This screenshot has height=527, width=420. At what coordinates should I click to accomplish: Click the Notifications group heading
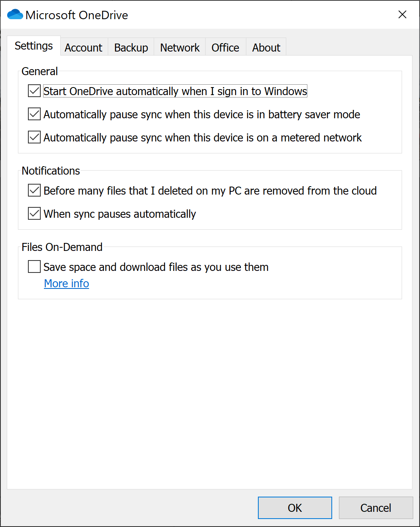51,171
